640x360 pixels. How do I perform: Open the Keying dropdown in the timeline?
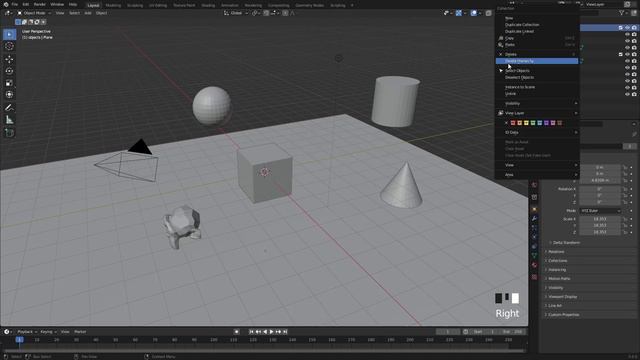[x=48, y=332]
